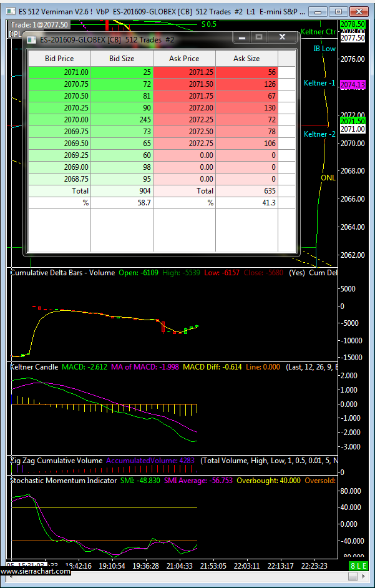
Task: Select bid price cell 2069.75
Action: [60, 132]
